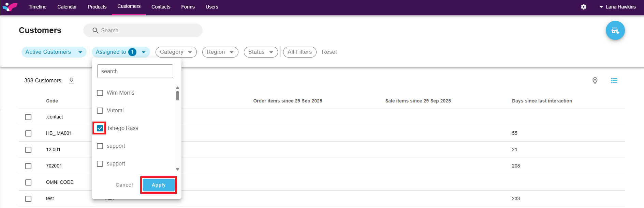
Task: Open the Lana Hawkins user menu
Action: (x=617, y=7)
